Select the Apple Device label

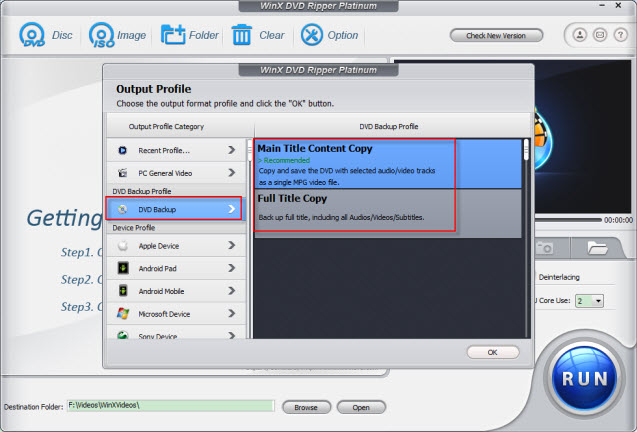click(159, 246)
